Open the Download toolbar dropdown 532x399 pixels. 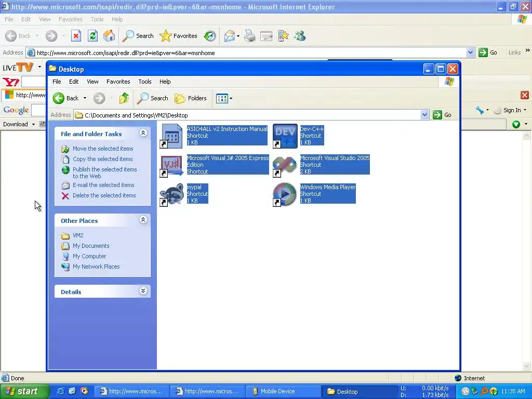[33, 124]
